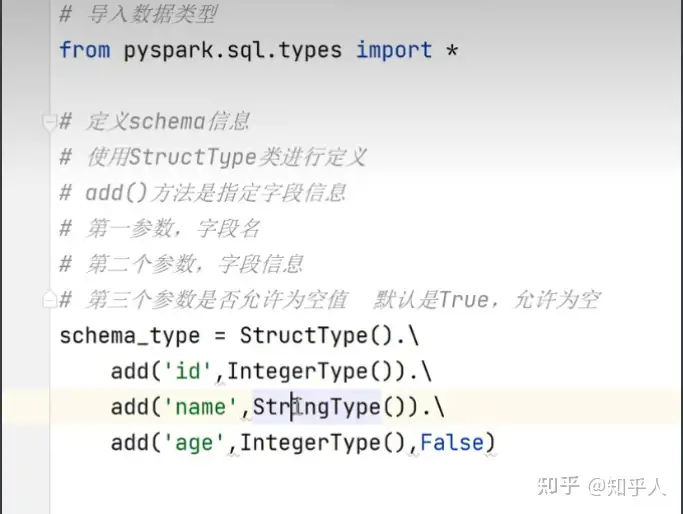Click IntegerType on the 'age' line
Viewport: 683px width, 514px height.
pyautogui.click(x=310, y=442)
